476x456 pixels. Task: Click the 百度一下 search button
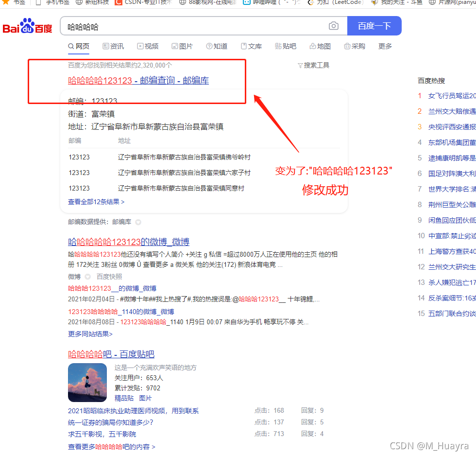click(x=374, y=26)
